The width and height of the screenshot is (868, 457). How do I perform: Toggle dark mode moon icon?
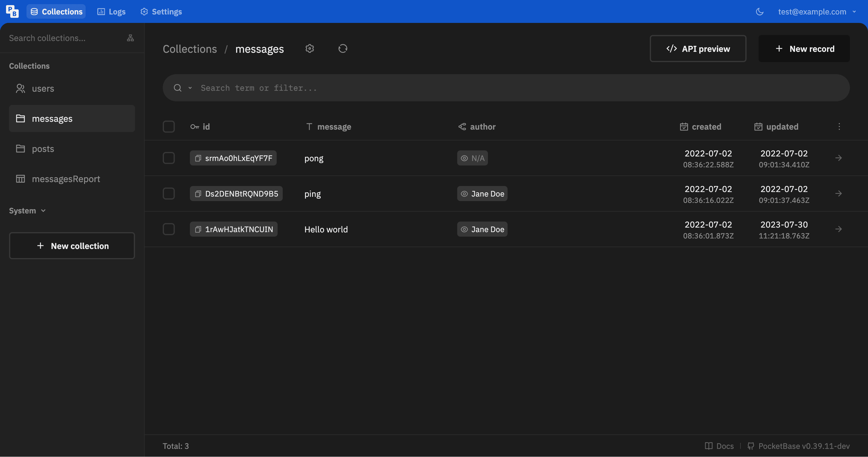pyautogui.click(x=759, y=12)
